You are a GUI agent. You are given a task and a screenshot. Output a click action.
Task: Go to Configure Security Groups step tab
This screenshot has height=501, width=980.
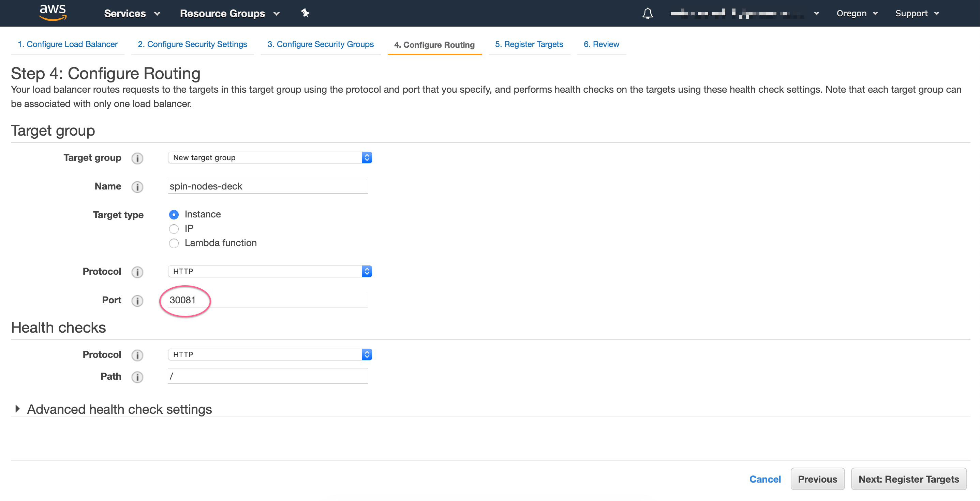pos(320,44)
